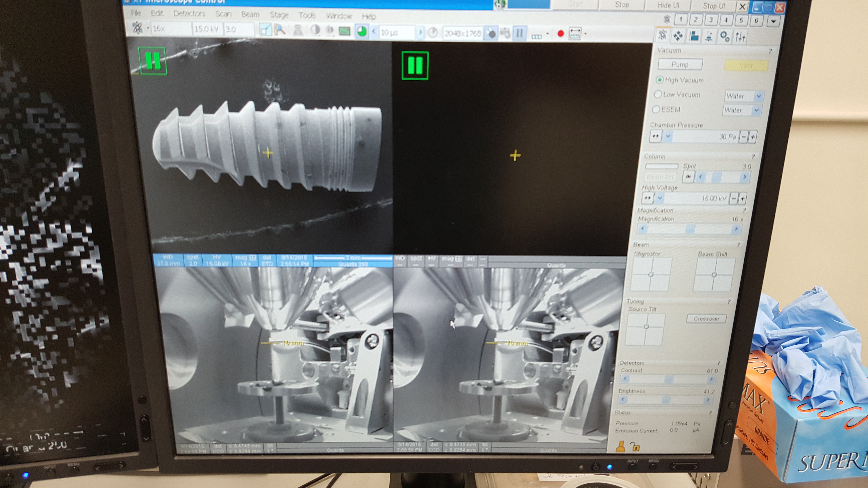Click the Crossover button
The image size is (868, 488).
[706, 319]
